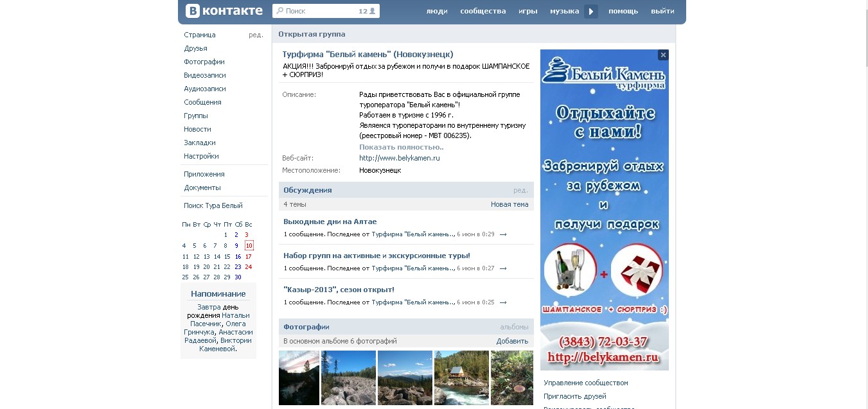Open Сообщения in the sidebar
Screen dimensions: 868x409
[x=202, y=102]
